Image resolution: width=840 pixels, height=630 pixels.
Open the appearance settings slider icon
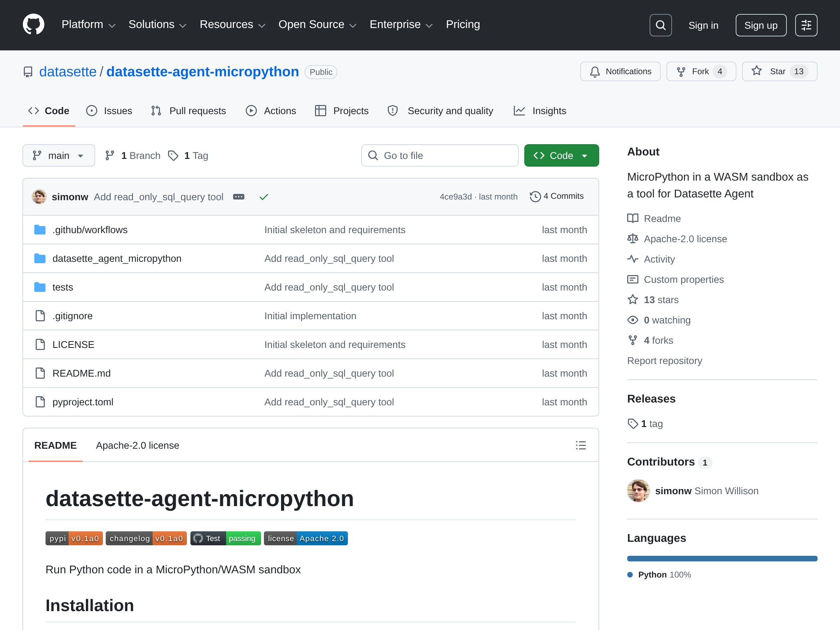coord(806,25)
